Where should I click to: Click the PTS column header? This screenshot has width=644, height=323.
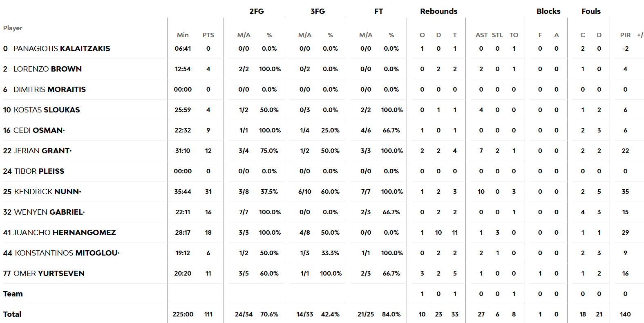(x=208, y=35)
